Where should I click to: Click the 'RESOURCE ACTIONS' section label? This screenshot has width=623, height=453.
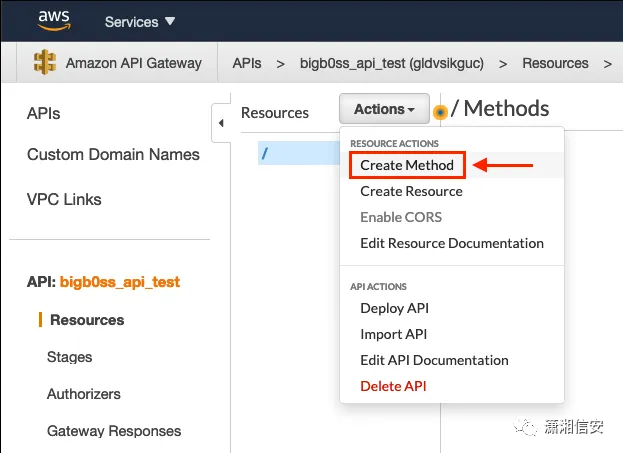pos(394,143)
